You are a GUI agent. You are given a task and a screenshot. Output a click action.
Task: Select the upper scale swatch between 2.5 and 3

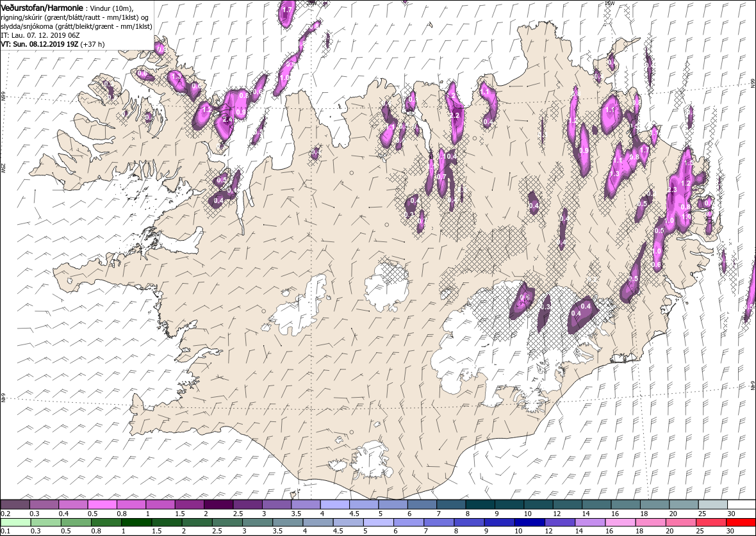click(x=247, y=504)
